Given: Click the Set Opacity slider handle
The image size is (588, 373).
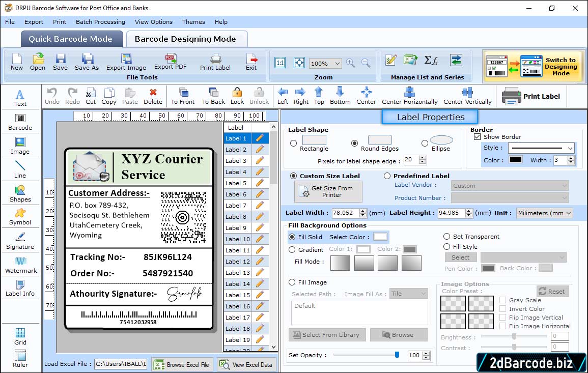Looking at the screenshot, I should pyautogui.click(x=397, y=355).
